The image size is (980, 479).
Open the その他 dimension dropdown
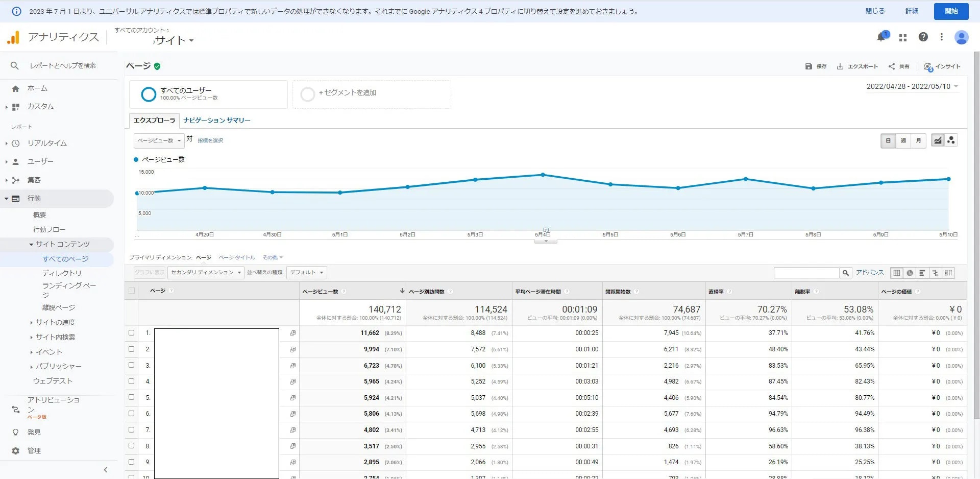click(x=273, y=257)
